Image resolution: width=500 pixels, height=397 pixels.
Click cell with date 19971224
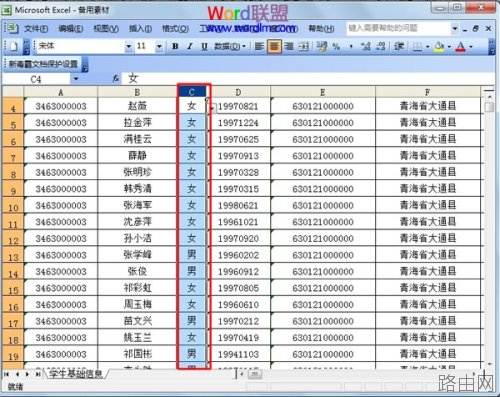pos(238,123)
